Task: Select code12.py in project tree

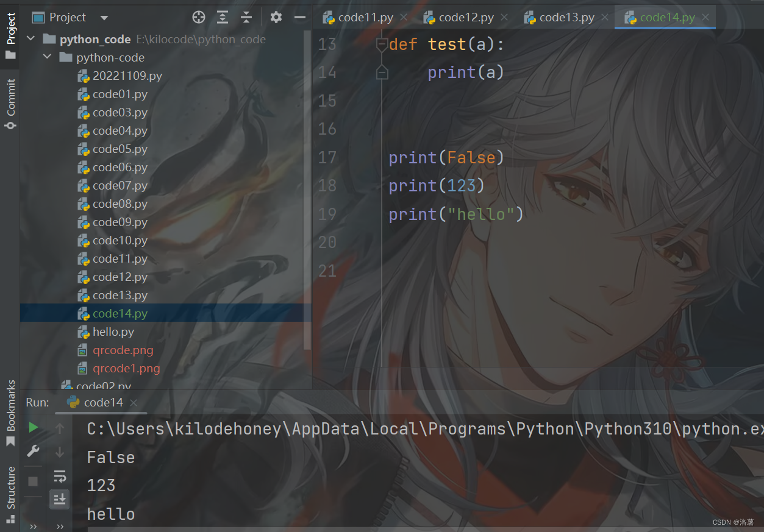Action: pos(113,277)
